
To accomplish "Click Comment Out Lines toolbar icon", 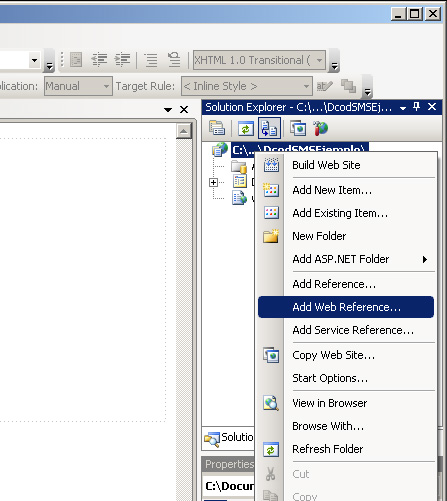I will point(151,60).
